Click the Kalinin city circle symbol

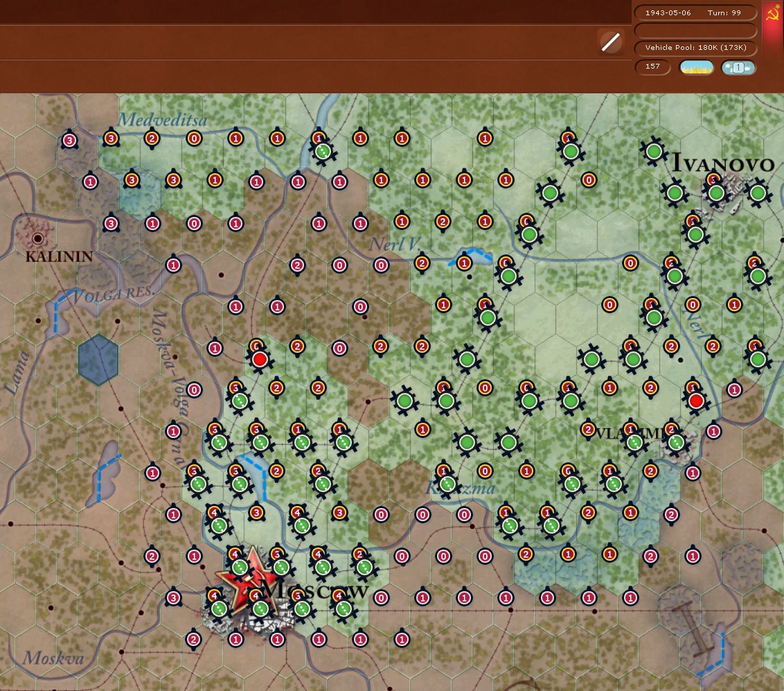[37, 238]
